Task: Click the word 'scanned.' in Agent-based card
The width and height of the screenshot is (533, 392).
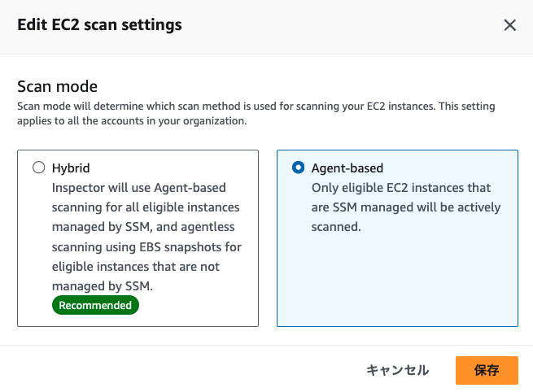Action: click(336, 227)
